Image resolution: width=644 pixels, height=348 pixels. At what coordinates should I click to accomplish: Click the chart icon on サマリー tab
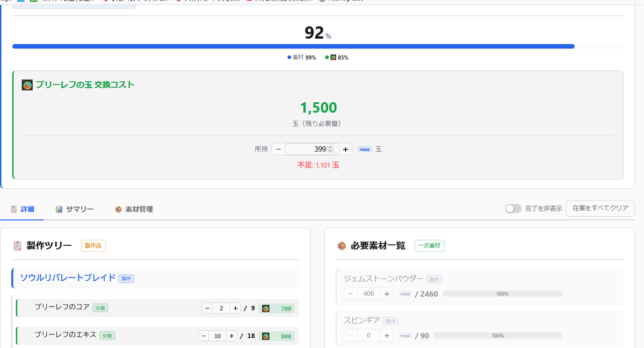59,209
